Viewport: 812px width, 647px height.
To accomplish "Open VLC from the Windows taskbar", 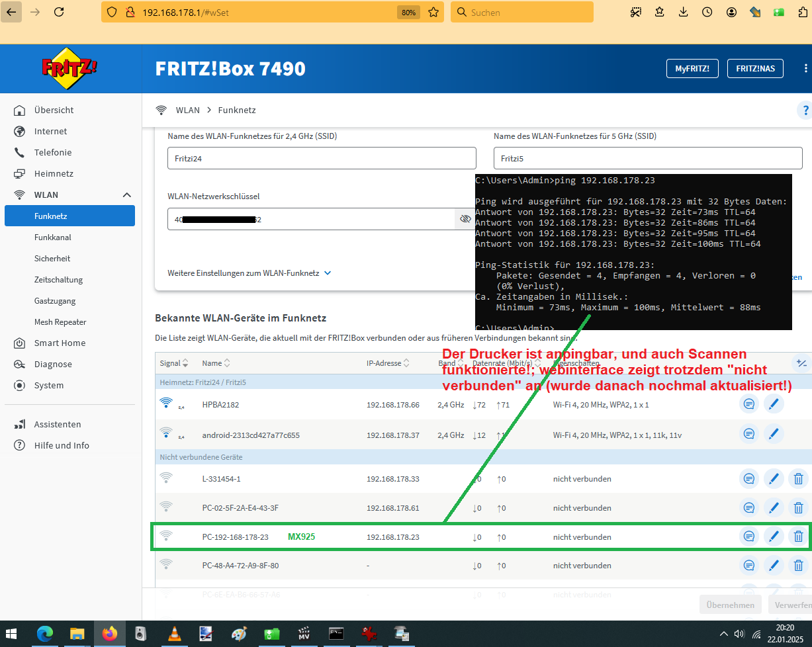I will [x=174, y=634].
